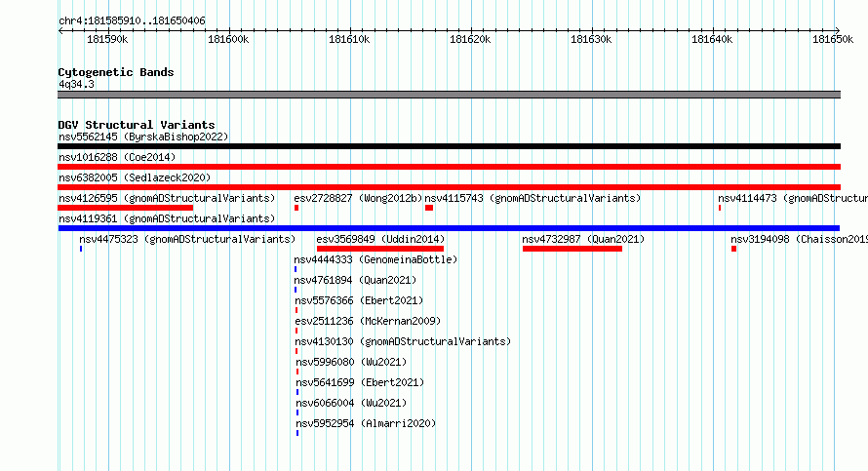Open nsv4475323 (gnomADStructuralVariants) label
868x471 pixels.
tap(187, 239)
